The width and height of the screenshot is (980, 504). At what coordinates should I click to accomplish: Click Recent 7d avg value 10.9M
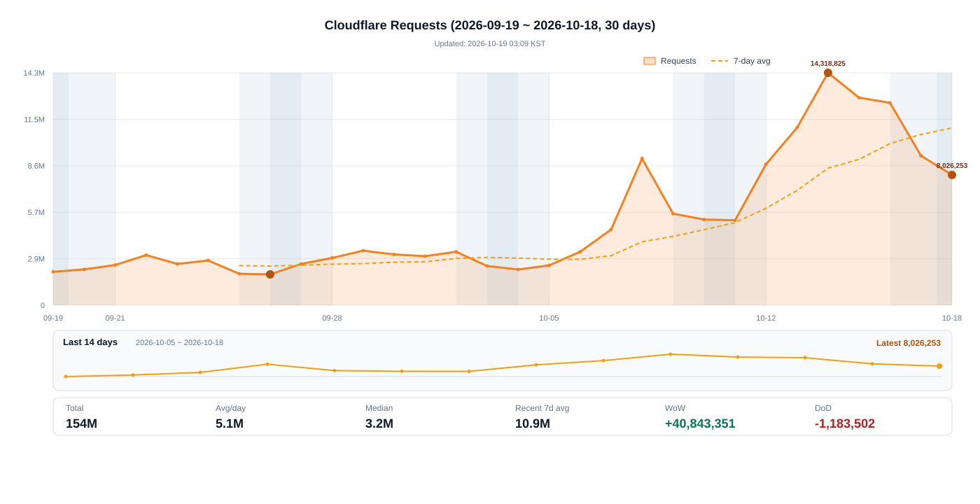point(533,423)
